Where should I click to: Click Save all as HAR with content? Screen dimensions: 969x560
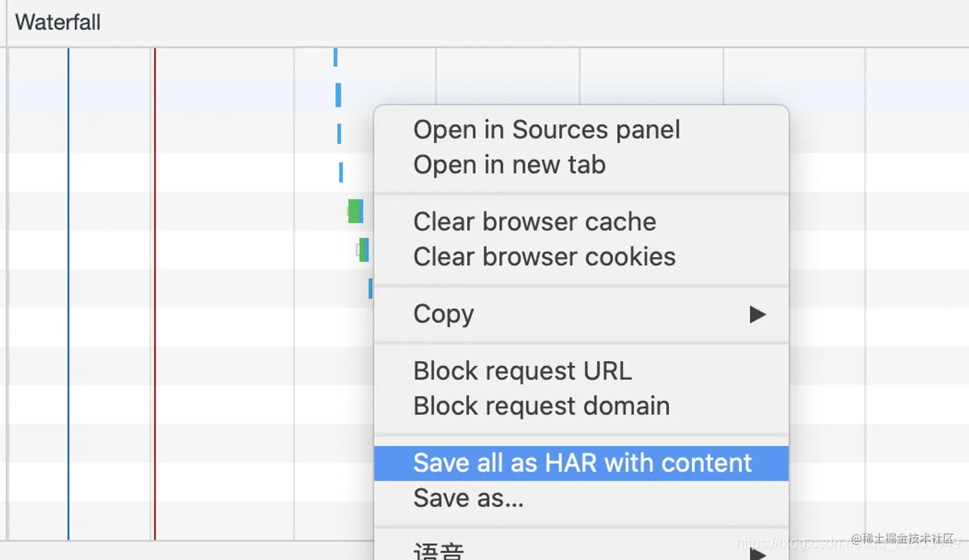[x=582, y=463]
